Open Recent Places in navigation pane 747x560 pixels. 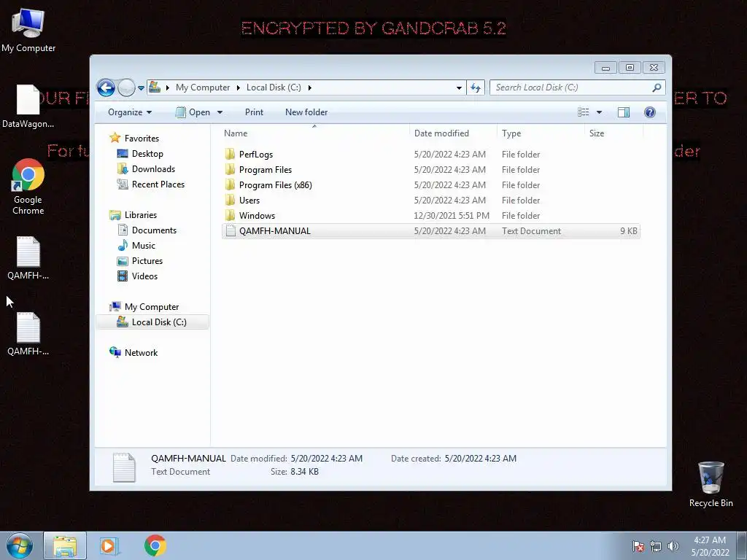point(158,184)
